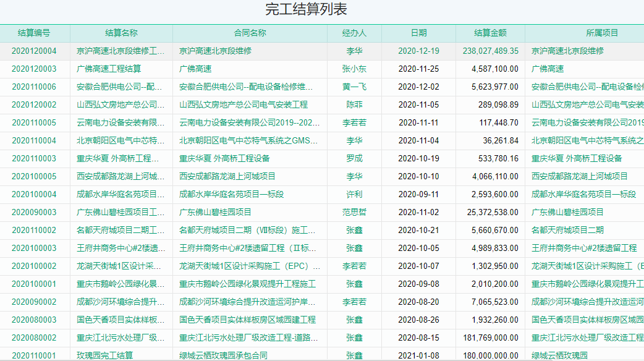
Task: Click the 结算金额 column header
Action: click(x=490, y=33)
